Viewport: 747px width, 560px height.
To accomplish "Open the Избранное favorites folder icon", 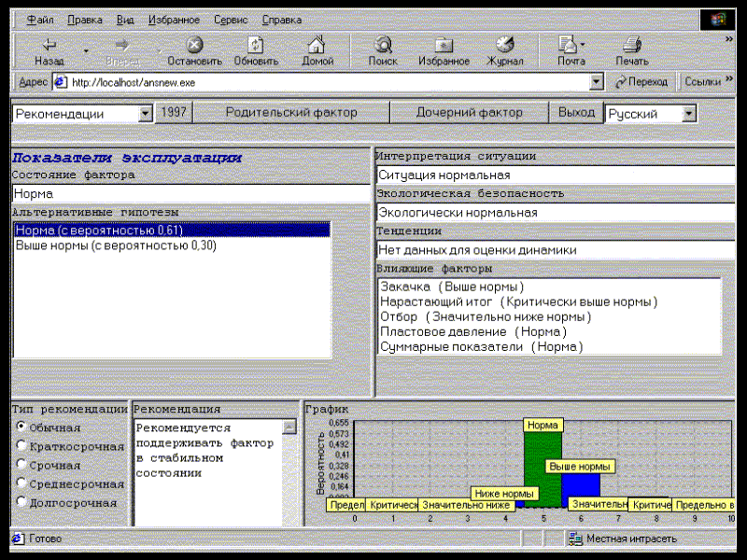I will [x=444, y=45].
